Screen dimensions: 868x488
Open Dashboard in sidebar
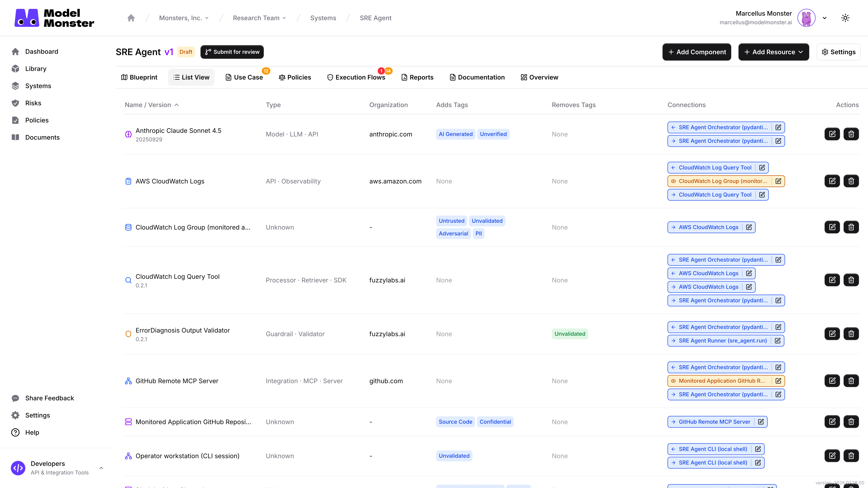point(41,52)
